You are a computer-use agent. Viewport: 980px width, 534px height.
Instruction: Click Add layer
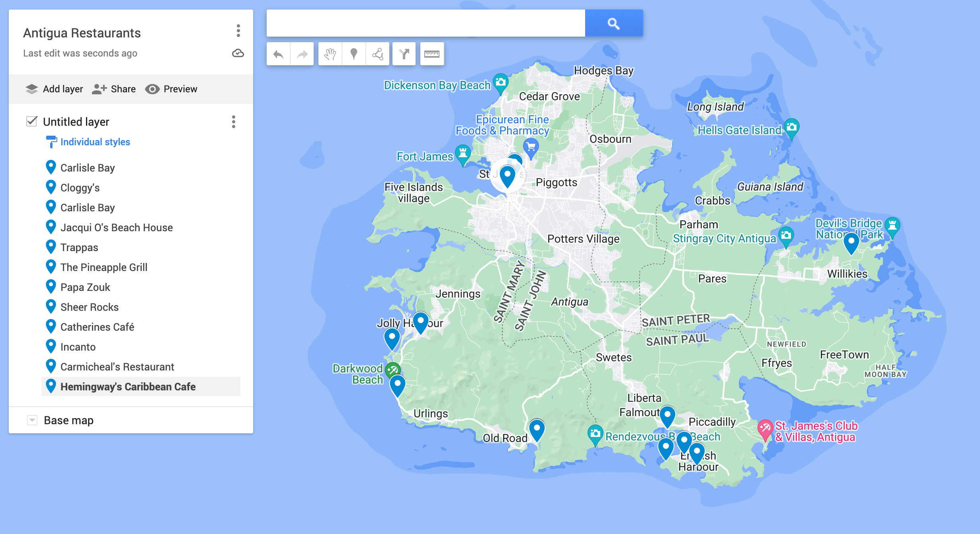tap(54, 89)
